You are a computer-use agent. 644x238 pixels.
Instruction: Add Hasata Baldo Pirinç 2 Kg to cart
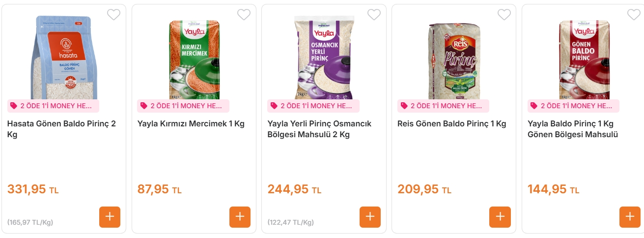pos(110,217)
